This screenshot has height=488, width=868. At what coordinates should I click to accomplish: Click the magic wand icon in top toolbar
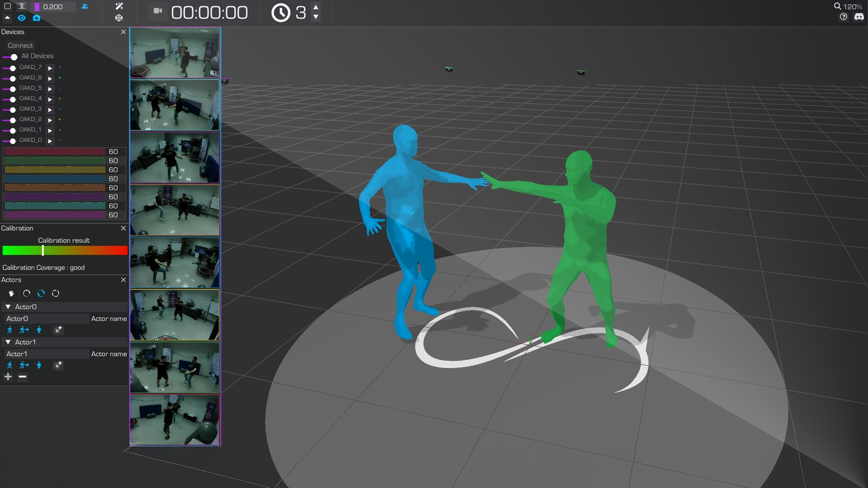point(119,6)
